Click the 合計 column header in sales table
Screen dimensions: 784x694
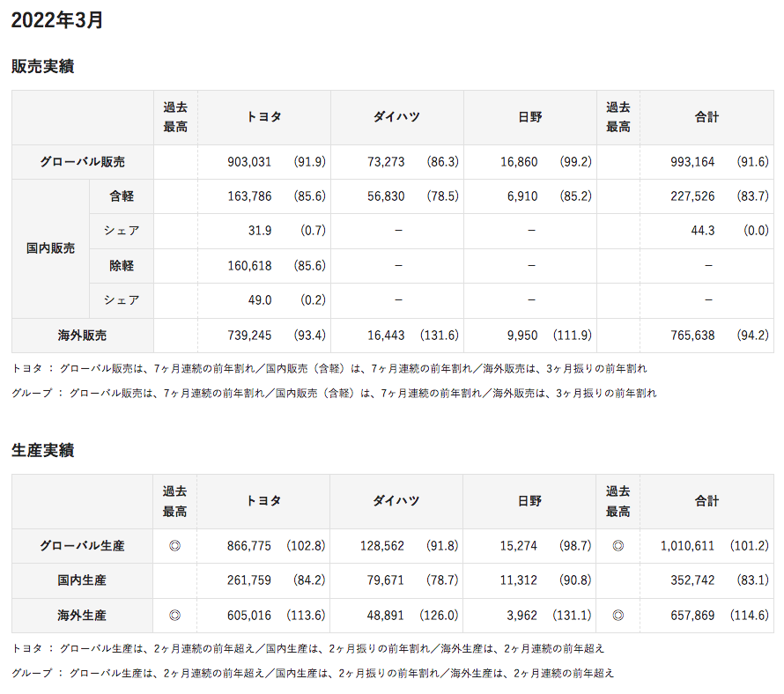pos(706,117)
